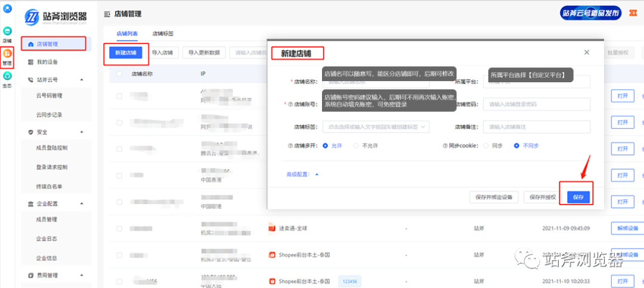Viewport: 644px width, 288px height.
Task: Click the shield icon beside 安全
Action: [30, 132]
